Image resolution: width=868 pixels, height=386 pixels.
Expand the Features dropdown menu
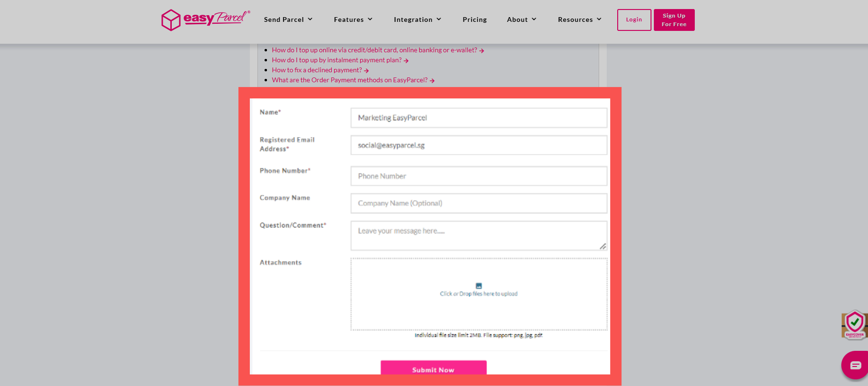pyautogui.click(x=353, y=19)
